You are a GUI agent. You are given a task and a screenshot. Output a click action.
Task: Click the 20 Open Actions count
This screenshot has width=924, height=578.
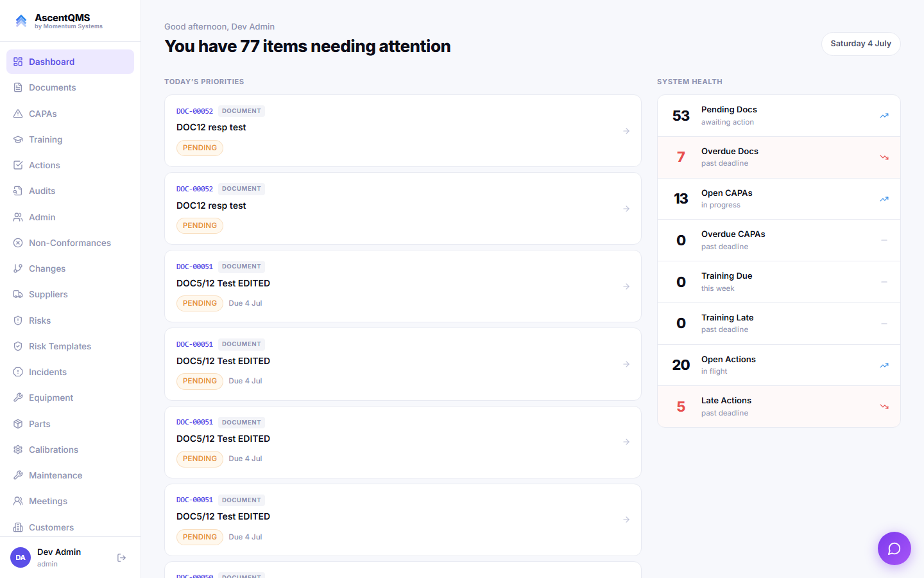point(681,365)
